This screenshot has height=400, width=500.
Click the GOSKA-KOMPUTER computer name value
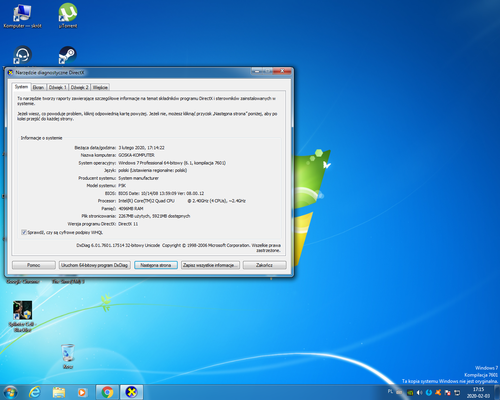click(x=136, y=155)
